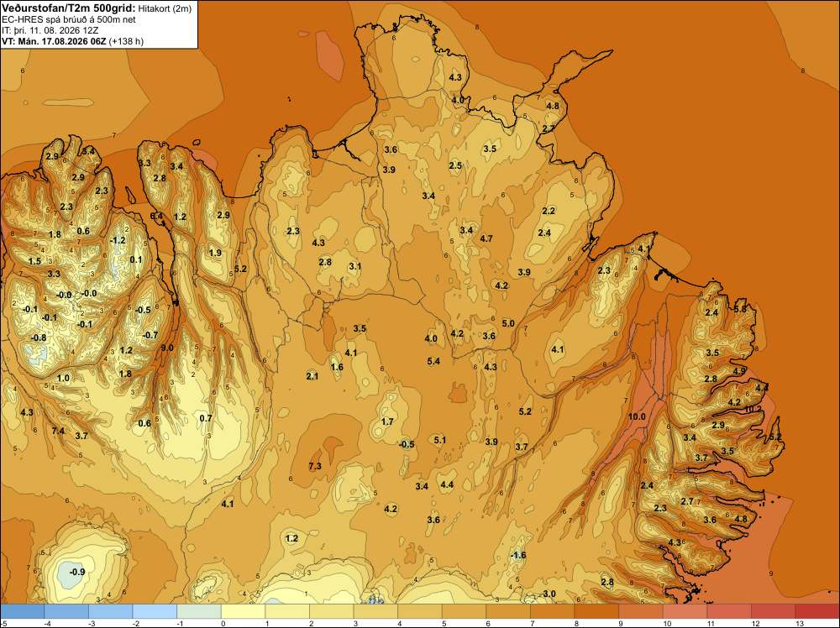Click the '5.0' temperature value
The image size is (840, 628).
pyautogui.click(x=508, y=323)
